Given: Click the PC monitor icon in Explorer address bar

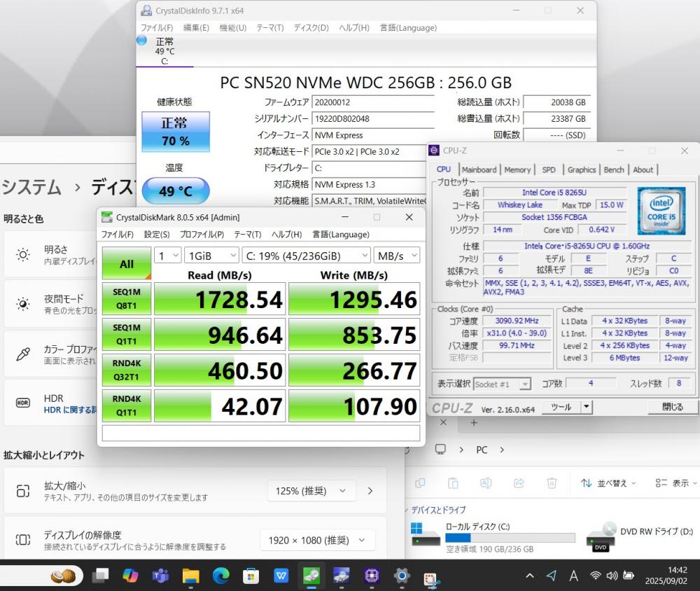Looking at the screenshot, I should tap(440, 450).
